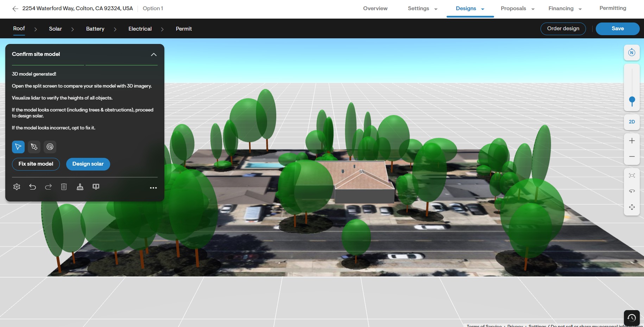Go to the Battery step
This screenshot has height=327, width=644.
pyautogui.click(x=95, y=29)
